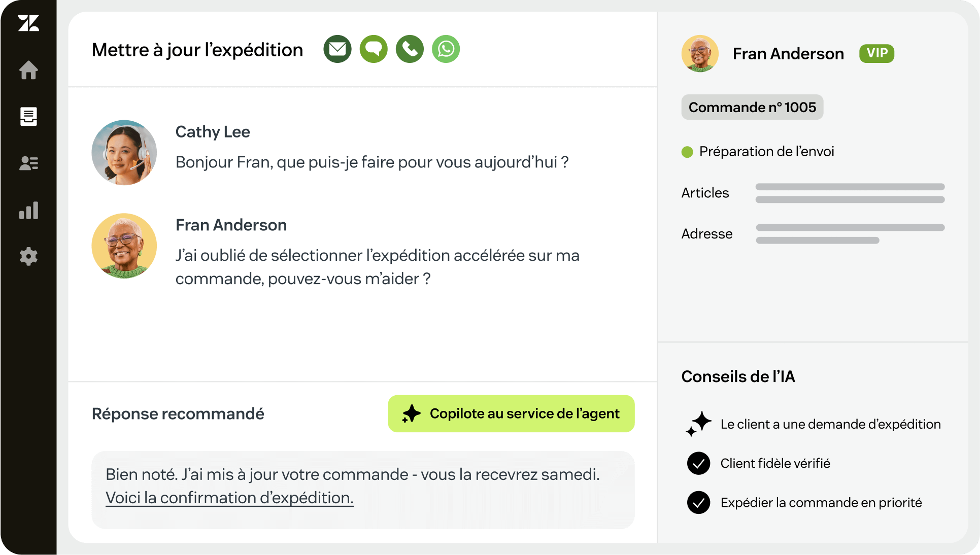
Task: Toggle the 'Client fidèle vérifié' checkmark
Action: click(699, 463)
